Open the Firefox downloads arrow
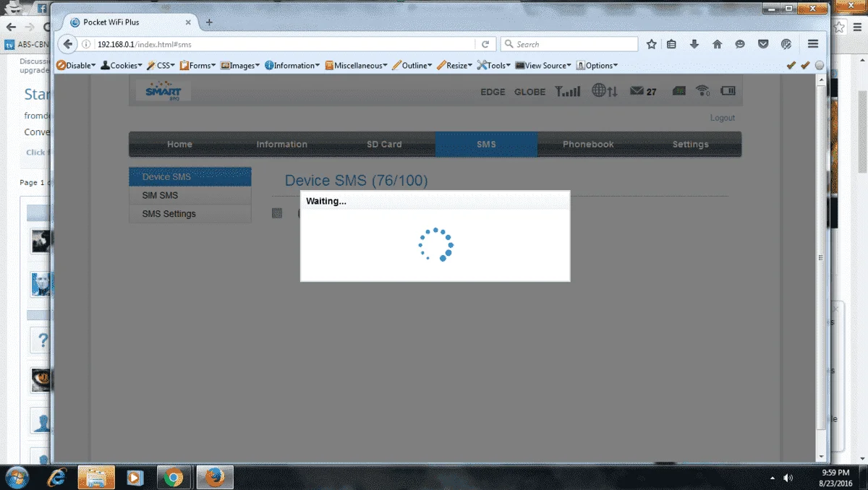Image resolution: width=868 pixels, height=490 pixels. (x=694, y=44)
